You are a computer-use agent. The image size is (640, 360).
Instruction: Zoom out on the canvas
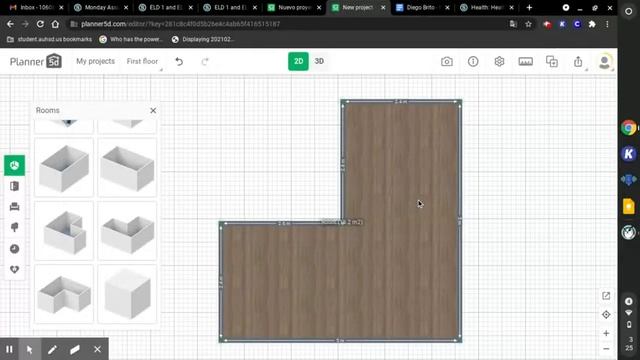click(x=606, y=349)
